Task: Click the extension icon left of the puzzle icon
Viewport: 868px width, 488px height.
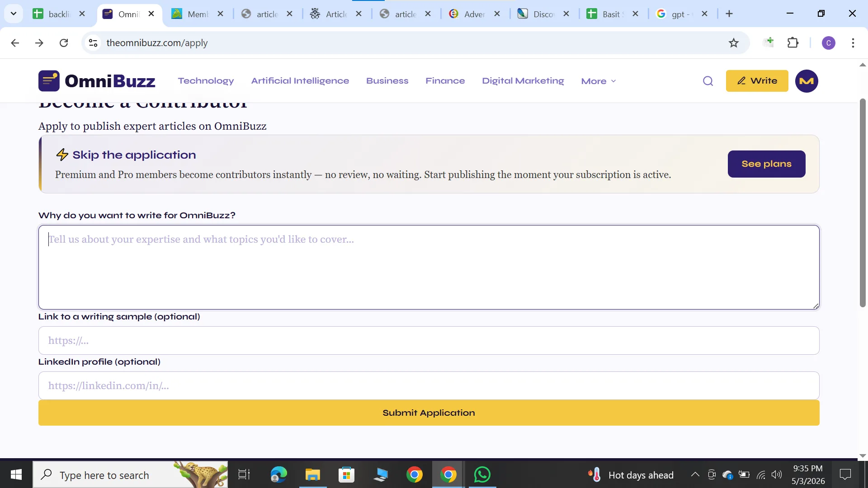Action: (x=769, y=43)
